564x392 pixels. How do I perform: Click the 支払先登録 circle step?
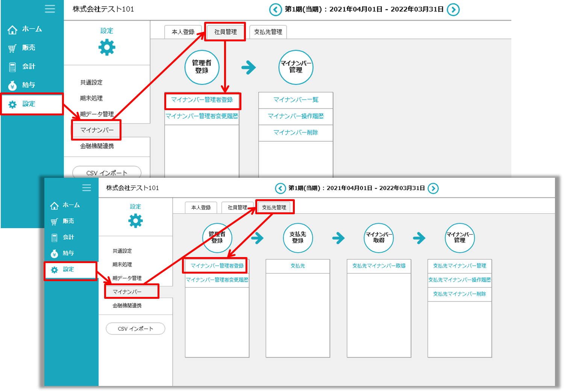(298, 238)
